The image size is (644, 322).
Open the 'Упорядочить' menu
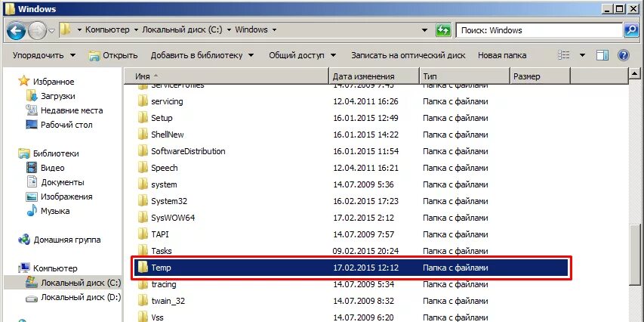point(44,55)
